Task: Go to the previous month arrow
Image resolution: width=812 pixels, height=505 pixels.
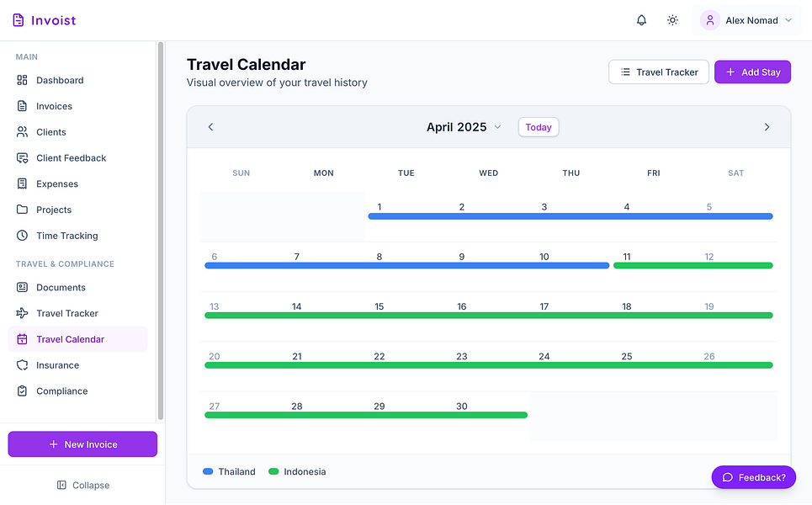Action: (x=211, y=127)
